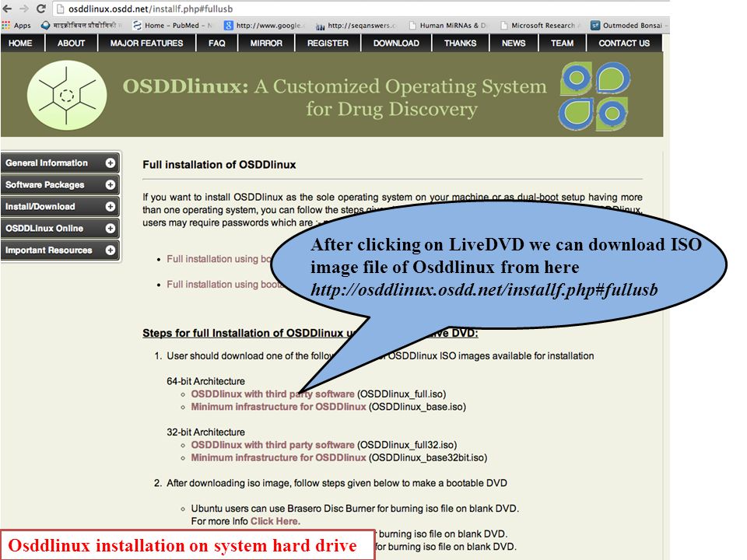Viewport: 747px width, 560px height.
Task: Open the NEWS menu item
Action: pyautogui.click(x=514, y=43)
